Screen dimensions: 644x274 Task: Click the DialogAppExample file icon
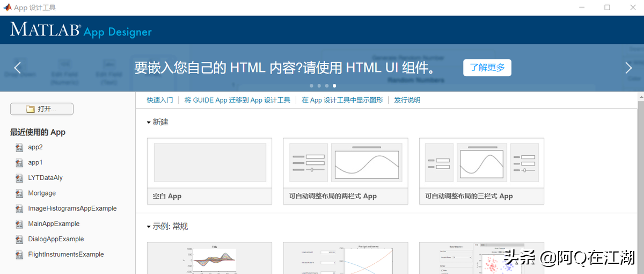19,239
